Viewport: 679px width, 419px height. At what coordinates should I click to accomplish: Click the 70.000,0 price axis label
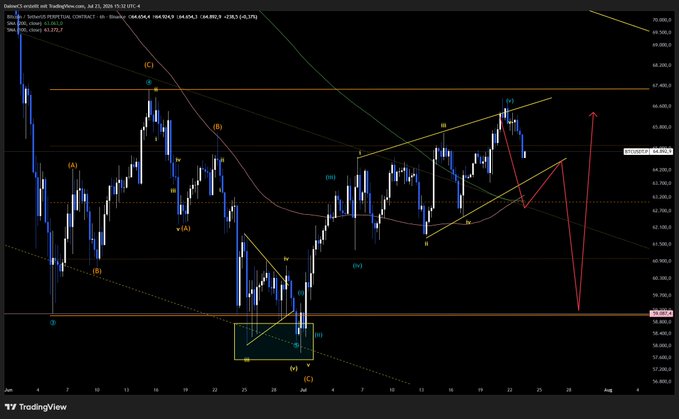click(x=662, y=20)
